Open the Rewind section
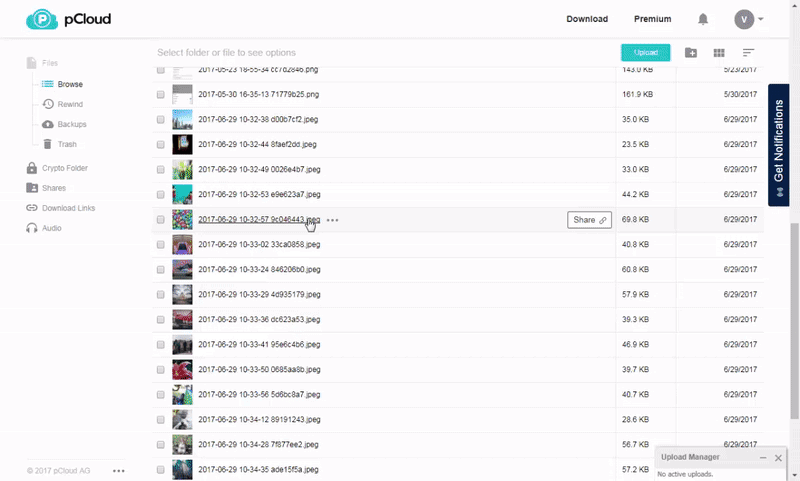This screenshot has width=800, height=481. (x=70, y=104)
